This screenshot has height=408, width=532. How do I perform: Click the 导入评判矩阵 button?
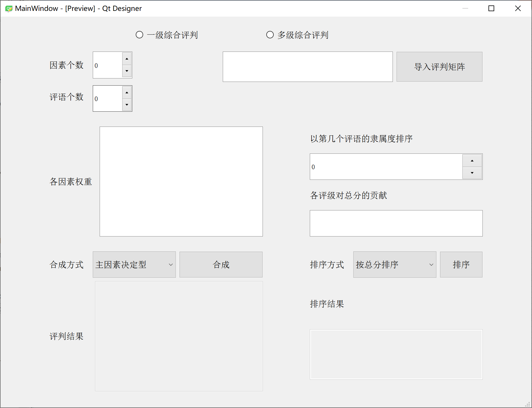(439, 66)
